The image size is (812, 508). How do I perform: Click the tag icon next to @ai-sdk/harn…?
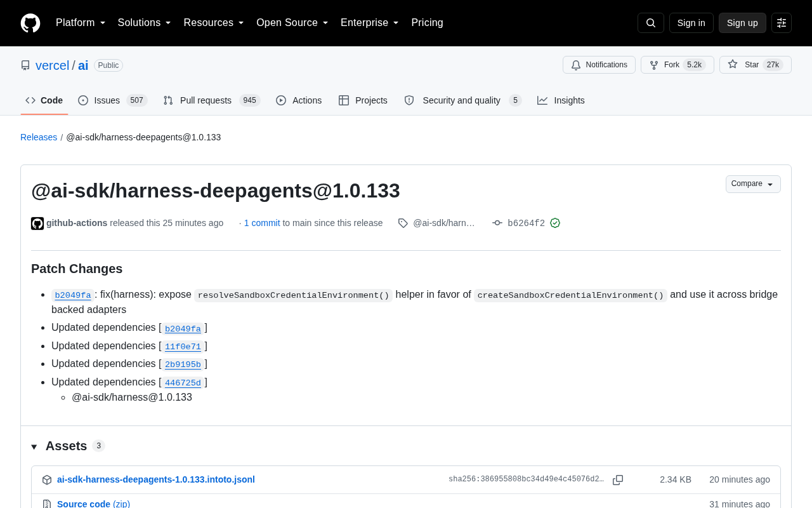pos(403,223)
